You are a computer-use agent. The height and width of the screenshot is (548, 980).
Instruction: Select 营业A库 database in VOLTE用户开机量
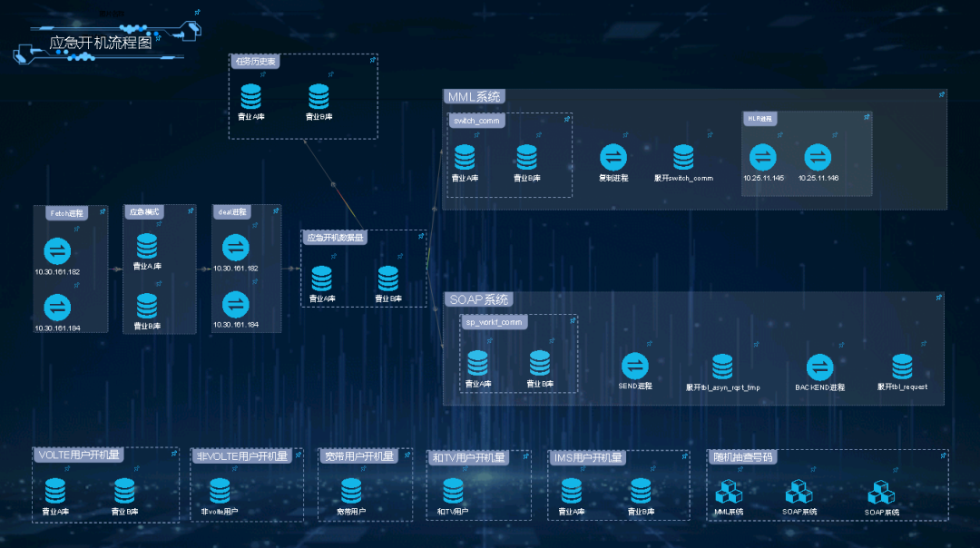(x=55, y=491)
